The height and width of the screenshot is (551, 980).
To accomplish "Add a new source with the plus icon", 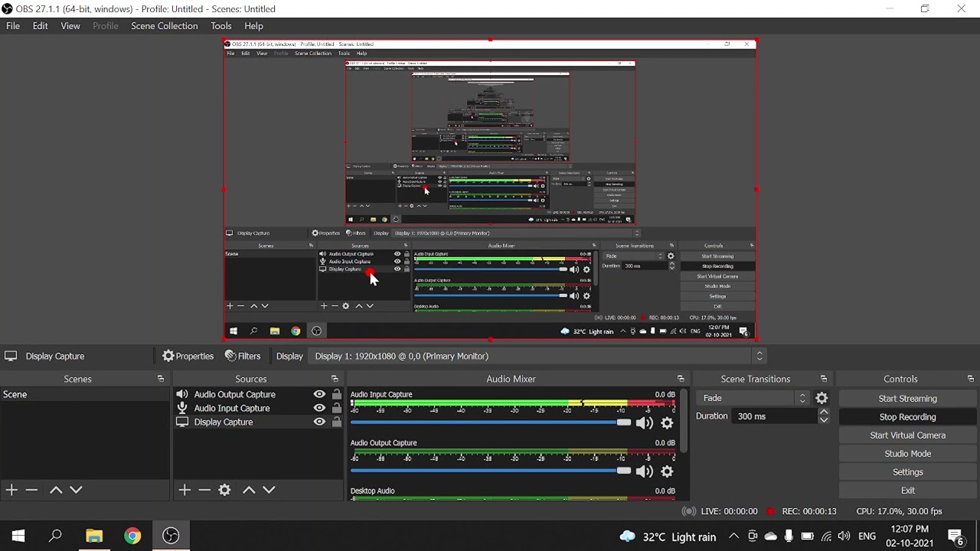I will [x=185, y=490].
